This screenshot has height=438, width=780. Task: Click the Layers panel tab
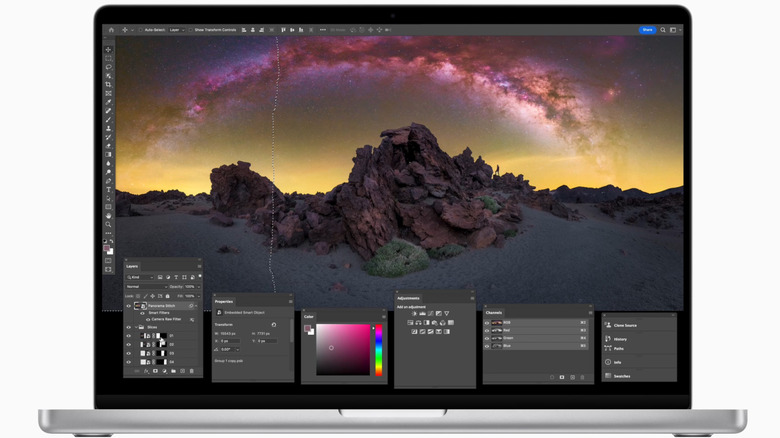click(x=132, y=266)
